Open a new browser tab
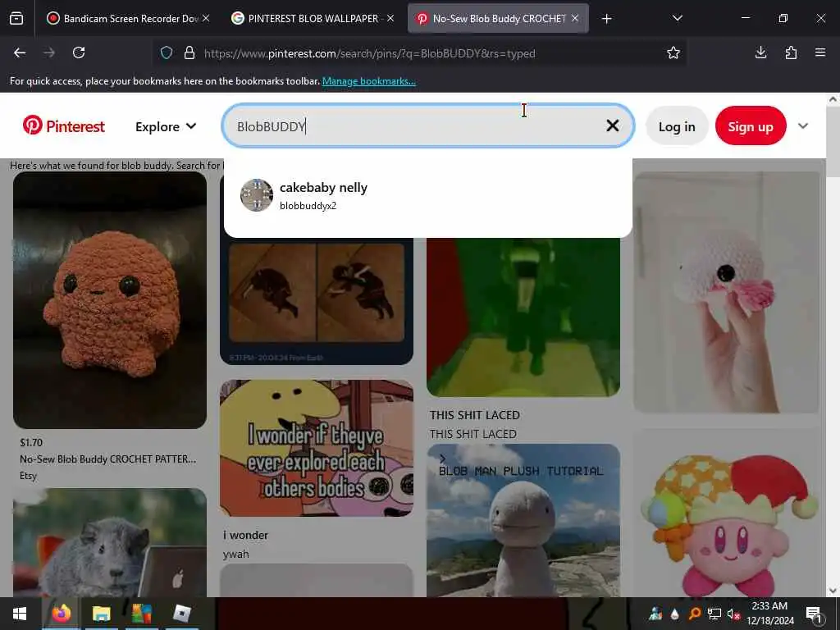This screenshot has width=840, height=630. click(606, 19)
